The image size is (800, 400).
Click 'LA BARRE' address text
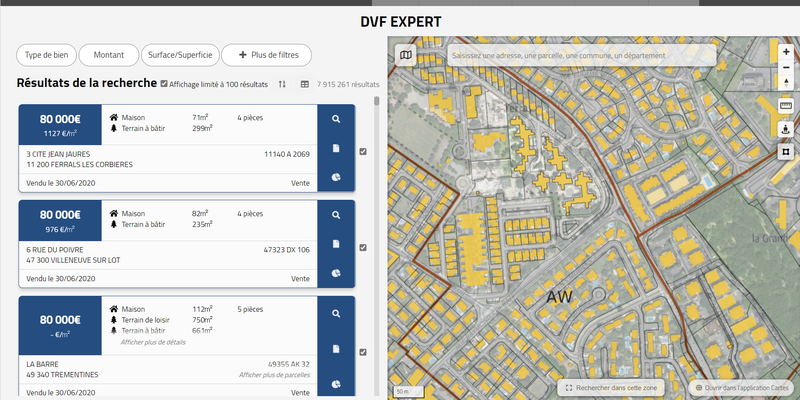tap(42, 364)
